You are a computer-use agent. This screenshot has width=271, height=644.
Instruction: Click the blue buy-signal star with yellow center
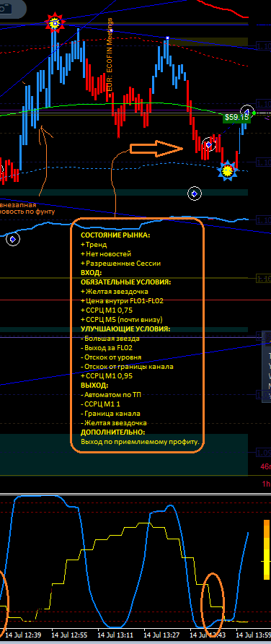[228, 171]
